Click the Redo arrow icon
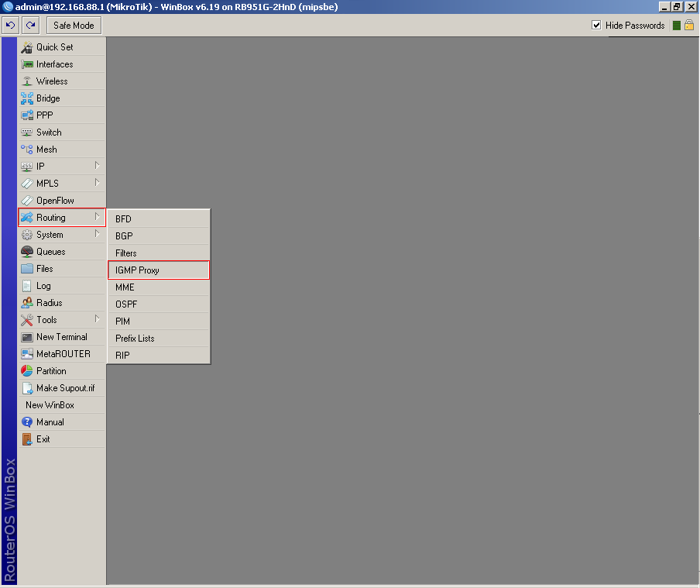700x588 pixels. [x=30, y=26]
